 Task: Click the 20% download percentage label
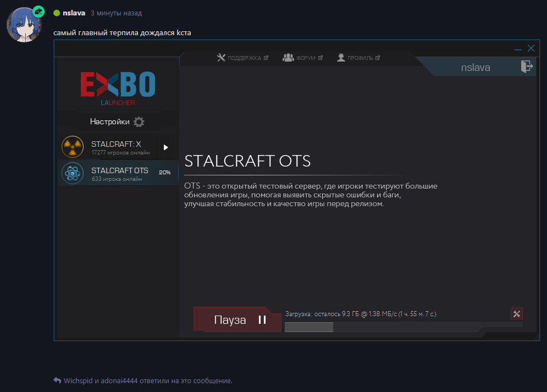click(165, 172)
